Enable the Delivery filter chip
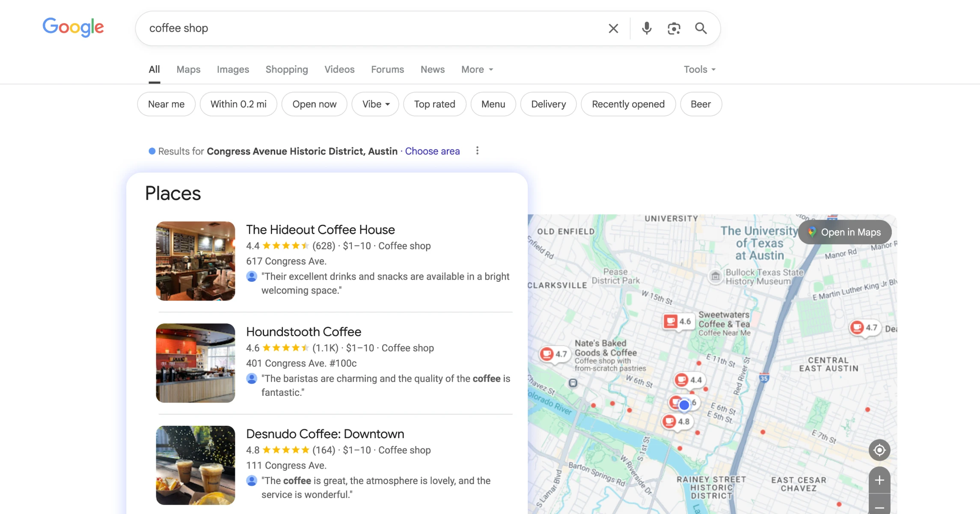 (548, 104)
